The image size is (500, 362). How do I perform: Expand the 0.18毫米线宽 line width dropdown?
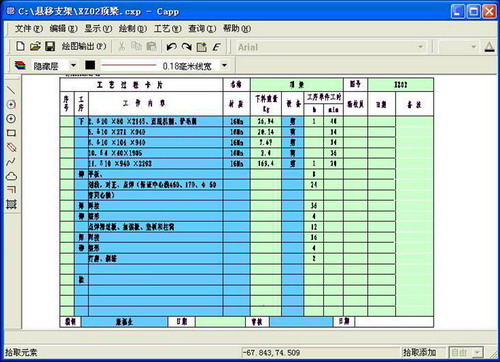tap(224, 65)
